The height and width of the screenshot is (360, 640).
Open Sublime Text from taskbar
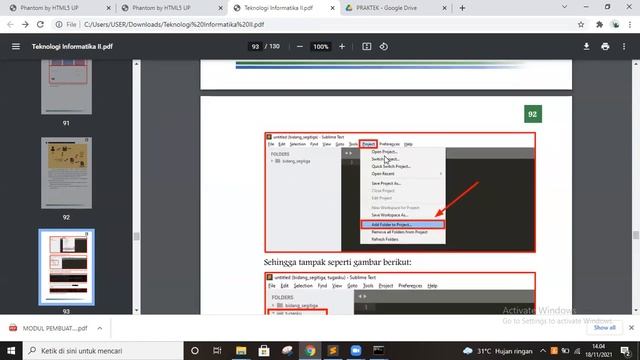[x=333, y=351]
